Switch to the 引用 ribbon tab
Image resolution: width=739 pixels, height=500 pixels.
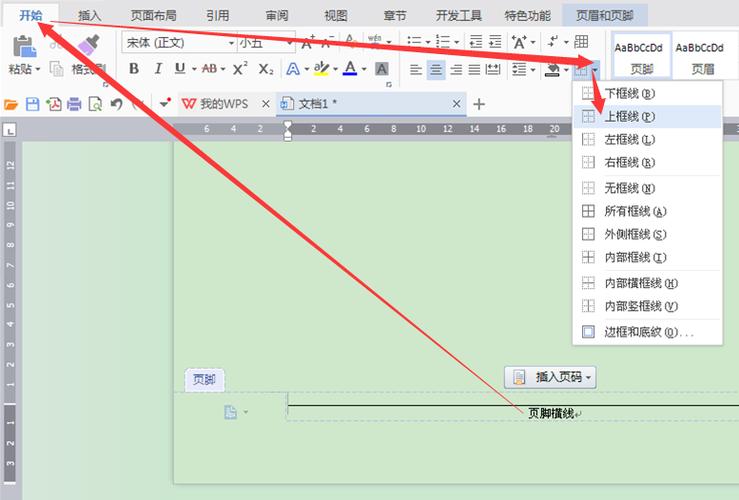pos(217,16)
